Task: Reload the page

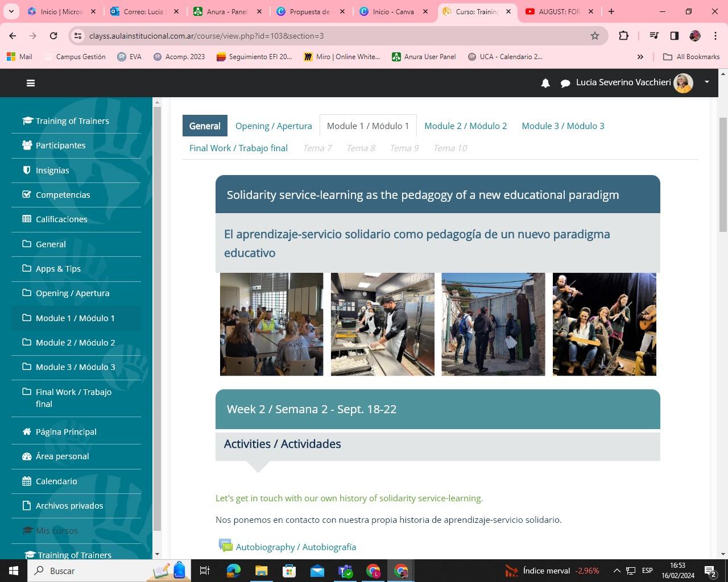Action: (53, 36)
